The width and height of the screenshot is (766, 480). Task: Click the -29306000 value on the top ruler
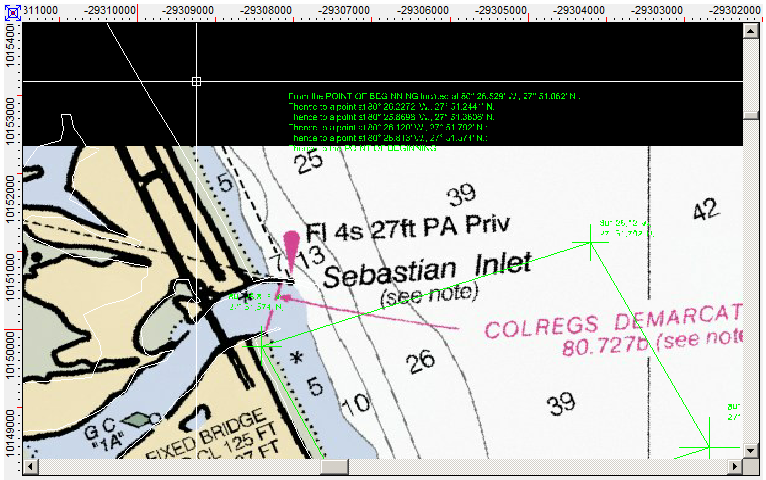[x=423, y=10]
